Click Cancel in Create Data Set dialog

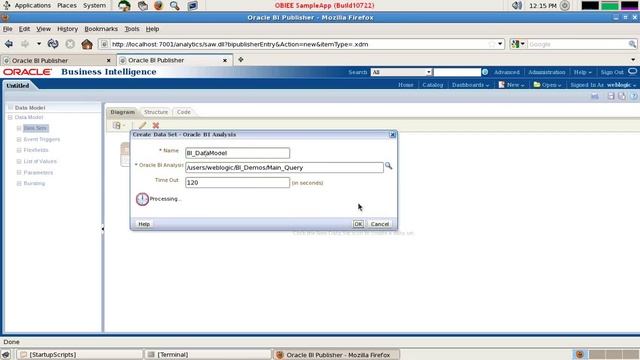coord(380,224)
